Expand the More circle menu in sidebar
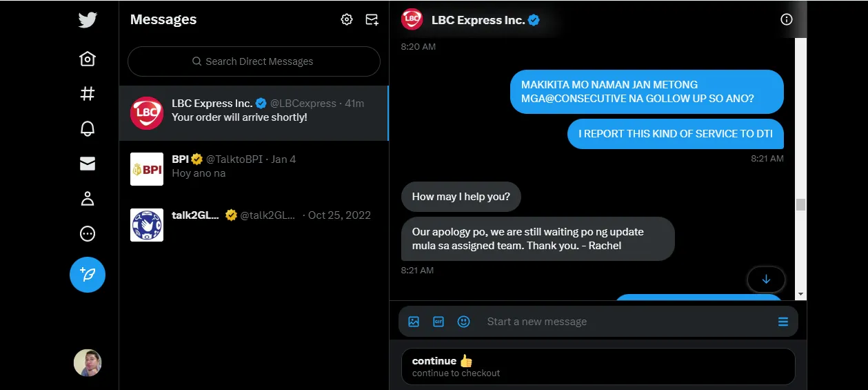 tap(88, 234)
